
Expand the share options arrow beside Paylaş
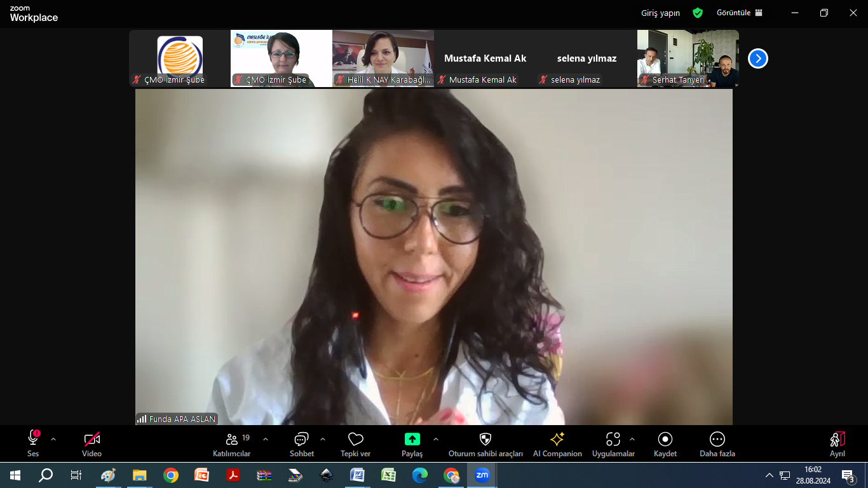coord(436,439)
